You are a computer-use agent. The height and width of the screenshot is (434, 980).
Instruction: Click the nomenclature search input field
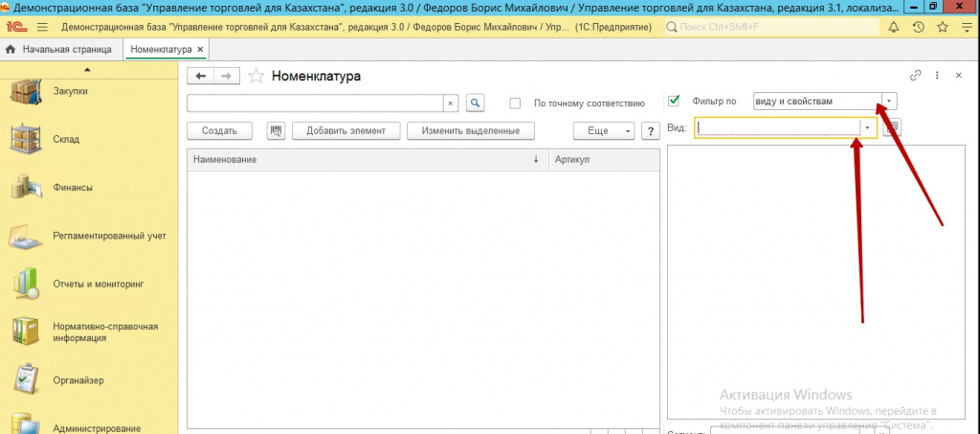tap(316, 103)
